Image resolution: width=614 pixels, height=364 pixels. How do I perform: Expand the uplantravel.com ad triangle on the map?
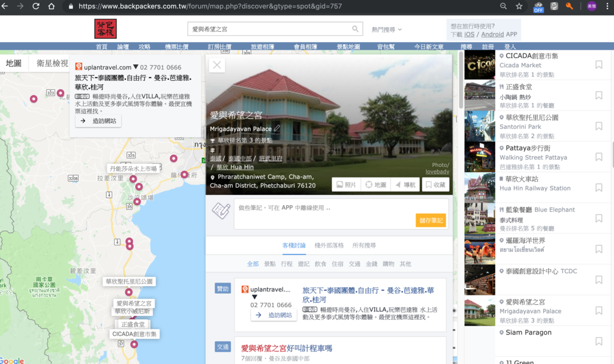[x=136, y=67]
